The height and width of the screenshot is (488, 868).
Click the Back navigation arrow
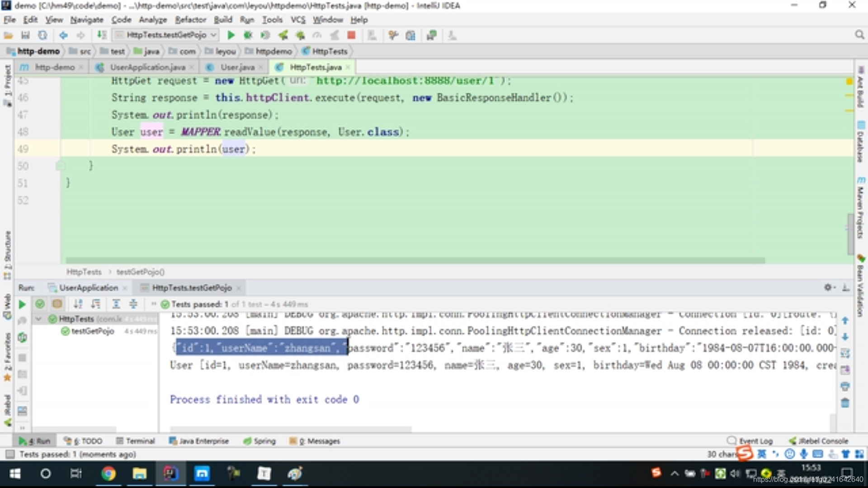click(63, 35)
